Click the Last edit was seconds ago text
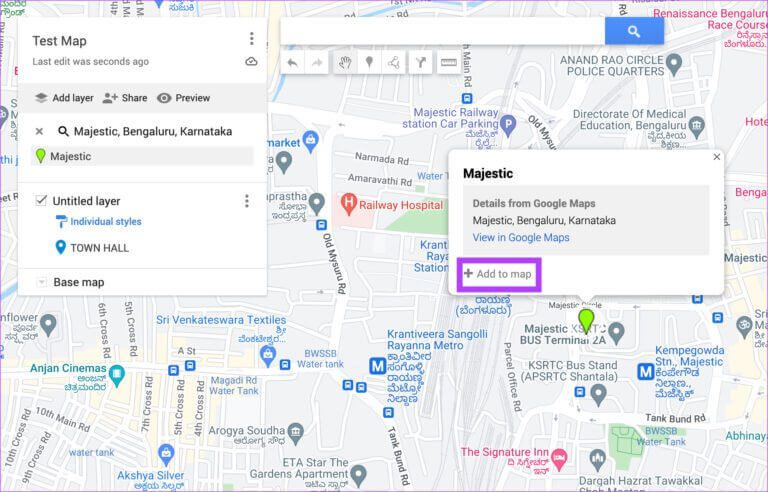Image resolution: width=768 pixels, height=492 pixels. click(x=91, y=62)
